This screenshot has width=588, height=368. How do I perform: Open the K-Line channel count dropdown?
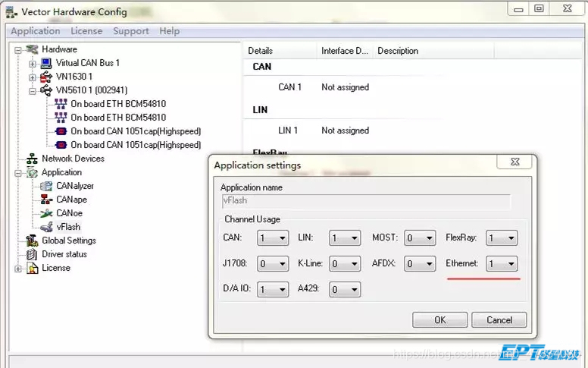[x=345, y=264]
